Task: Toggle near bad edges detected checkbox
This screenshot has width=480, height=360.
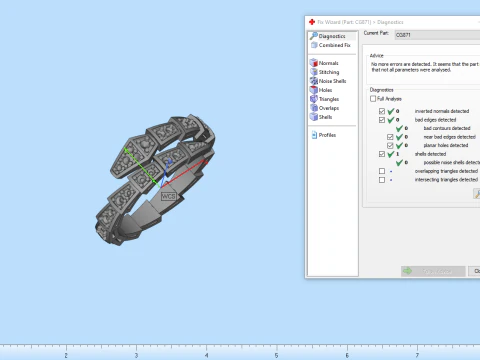Action: (x=390, y=137)
